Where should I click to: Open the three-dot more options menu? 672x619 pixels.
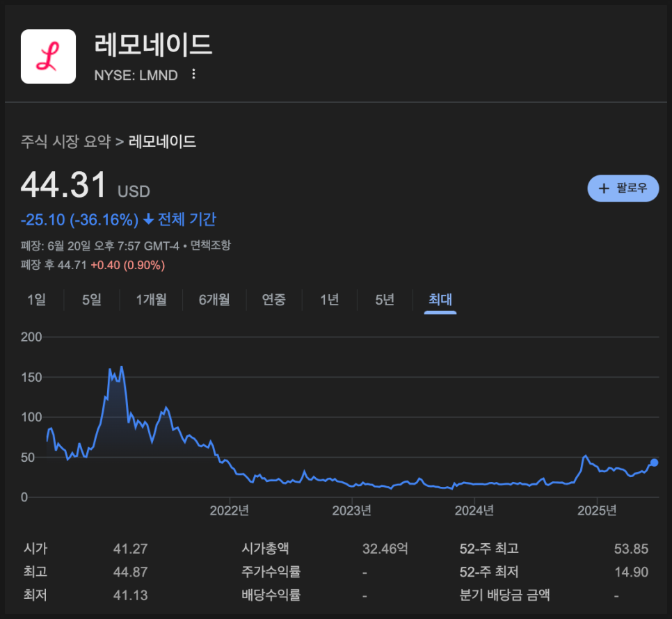click(193, 74)
